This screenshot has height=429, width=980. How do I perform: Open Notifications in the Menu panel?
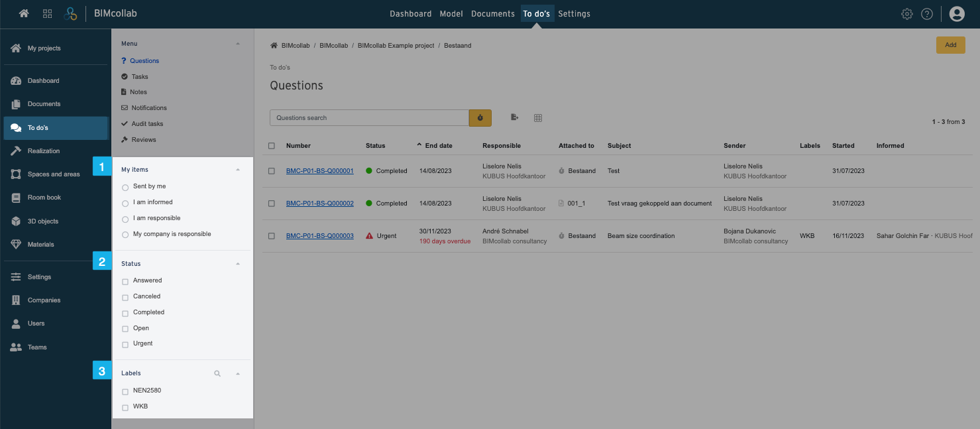coord(144,108)
